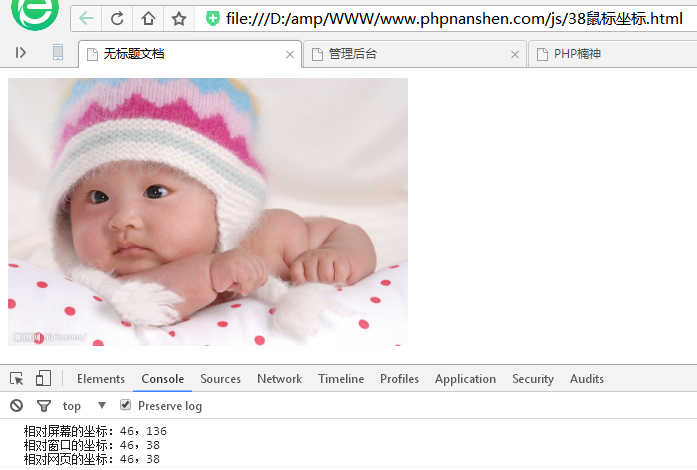The height and width of the screenshot is (470, 697).
Task: Open the Application panel
Action: (465, 379)
